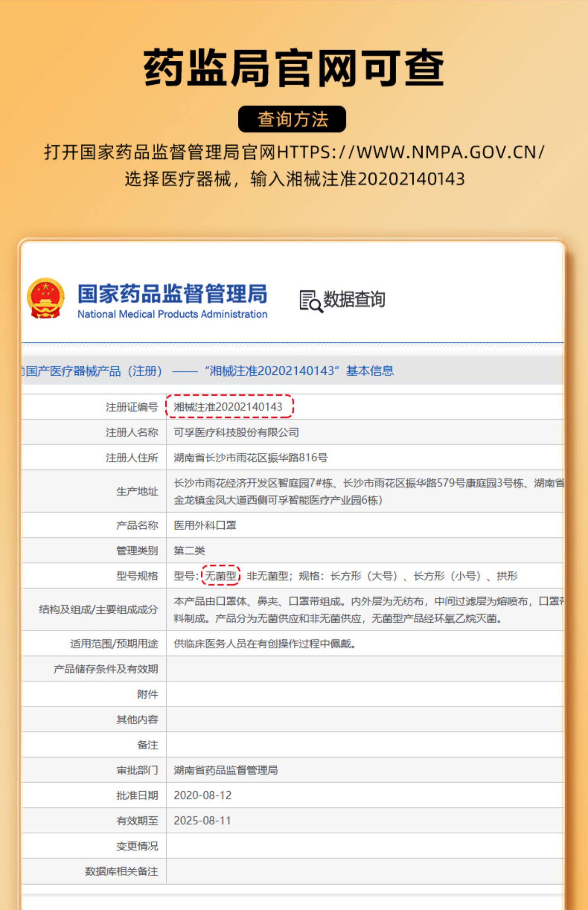588x910 pixels.
Task: Select the 批准日期 label
Action: tap(137, 795)
